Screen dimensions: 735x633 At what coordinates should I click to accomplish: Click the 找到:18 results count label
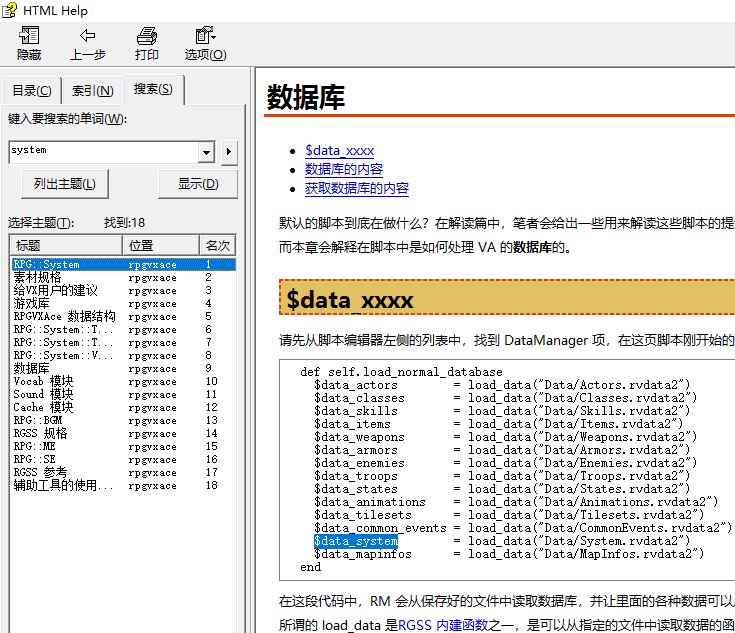[124, 223]
